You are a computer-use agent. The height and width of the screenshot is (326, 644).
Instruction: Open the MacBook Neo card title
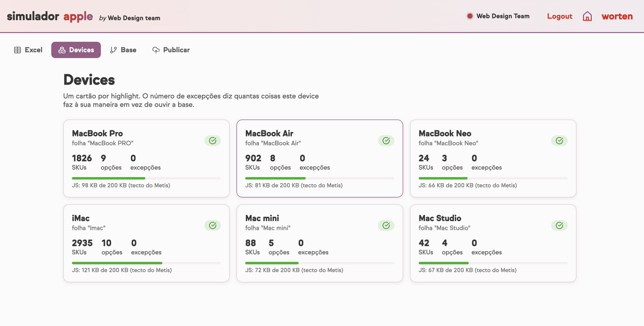(445, 133)
